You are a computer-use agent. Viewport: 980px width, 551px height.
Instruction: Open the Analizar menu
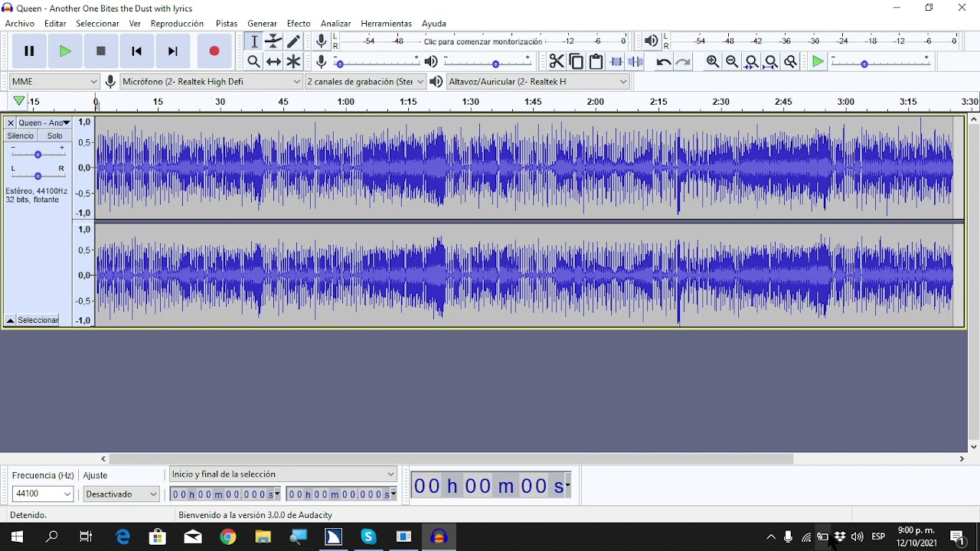(x=335, y=24)
